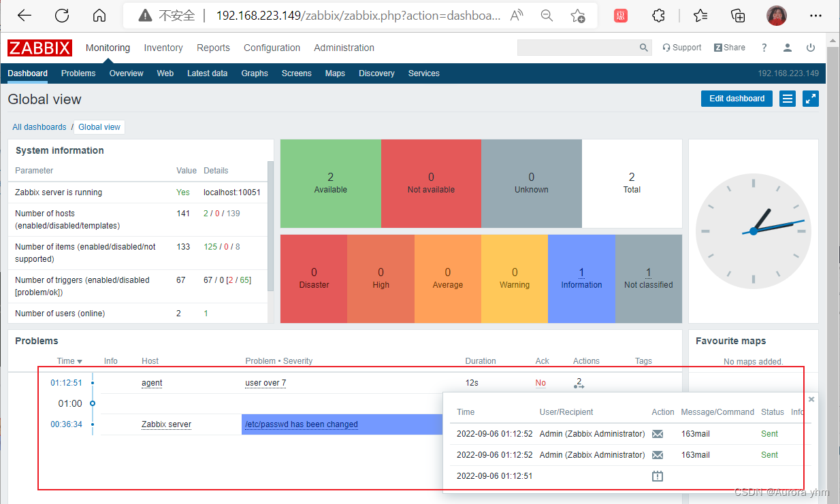This screenshot has width=840, height=504.
Task: Click the Zabbix search input field
Action: point(578,48)
